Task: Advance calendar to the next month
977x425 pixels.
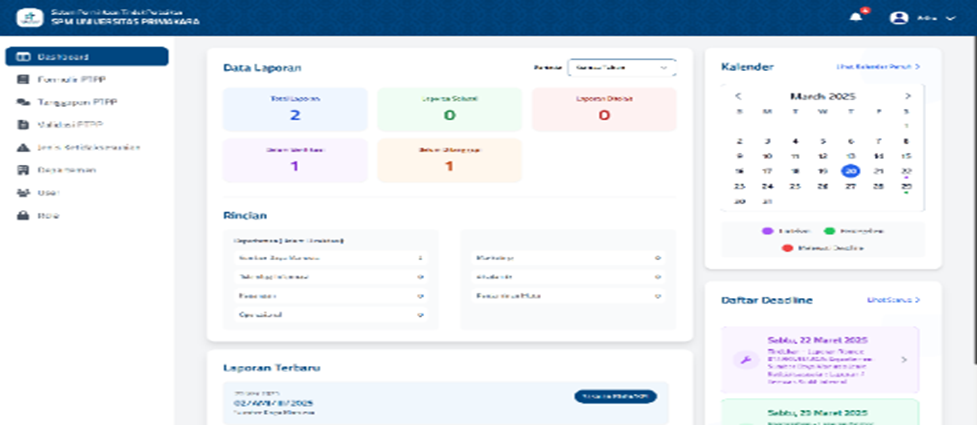Action: tap(908, 97)
